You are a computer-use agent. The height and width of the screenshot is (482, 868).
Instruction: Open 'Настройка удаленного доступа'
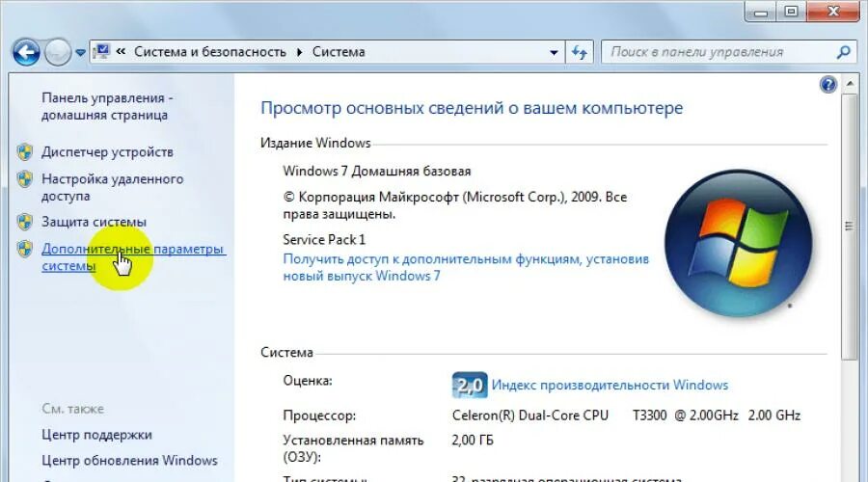113,187
